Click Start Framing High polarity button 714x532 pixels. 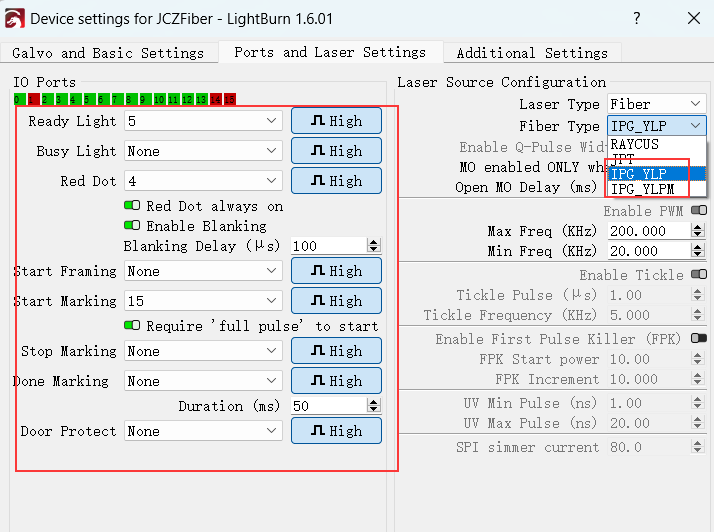point(337,271)
